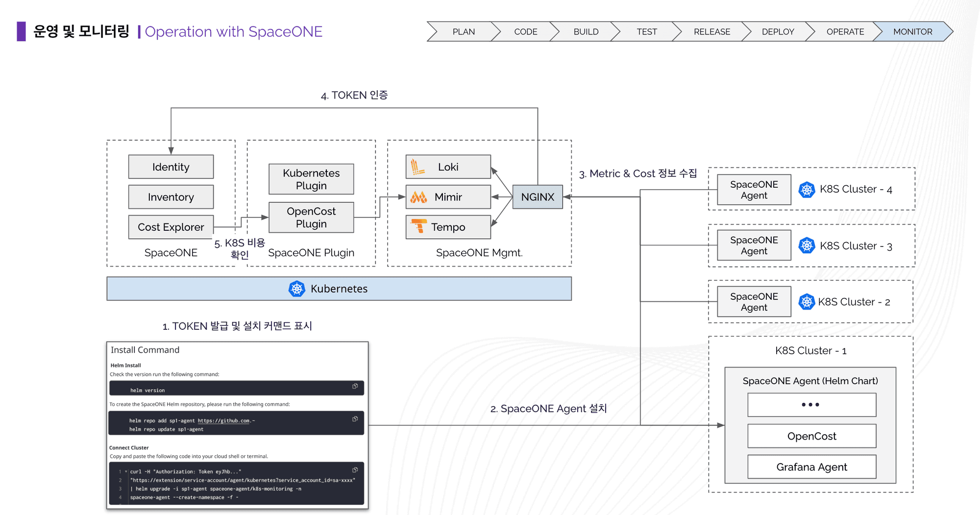The height and width of the screenshot is (515, 980).
Task: Click 'helm repo update sp1-agent' code line
Action: pyautogui.click(x=166, y=429)
